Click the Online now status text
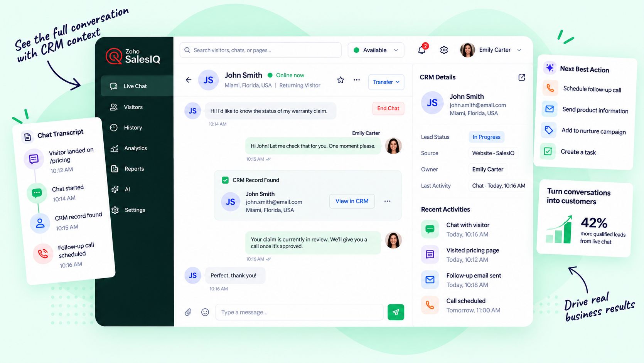This screenshot has height=363, width=644. (x=290, y=75)
